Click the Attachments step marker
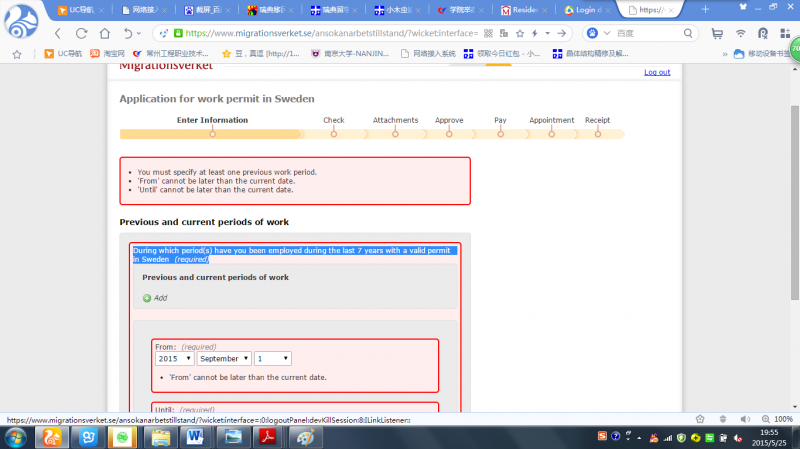Image resolution: width=800 pixels, height=449 pixels. click(x=395, y=134)
